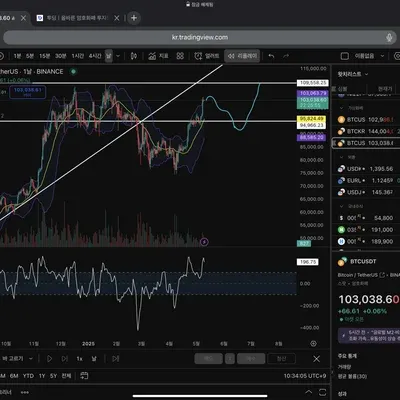Open the indicators (지표) tool
Screen dimensions: 400x400
158,56
